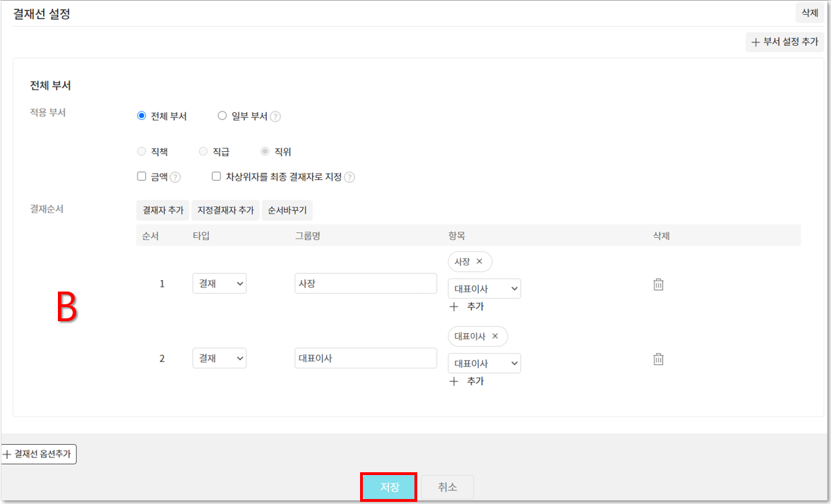Screen dimensions: 831x504
Task: Remove the 대표이사 tag with its X
Action: click(x=495, y=337)
